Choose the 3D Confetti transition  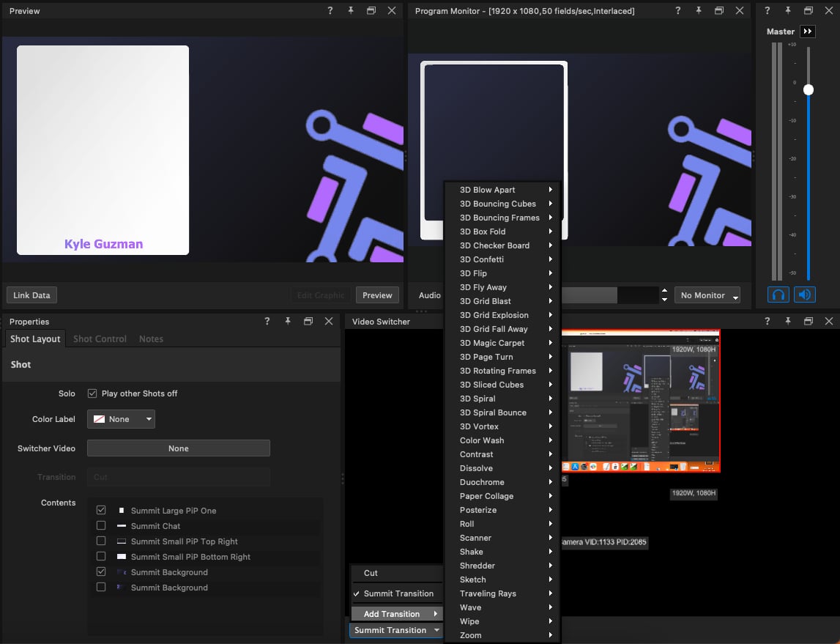click(x=502, y=259)
